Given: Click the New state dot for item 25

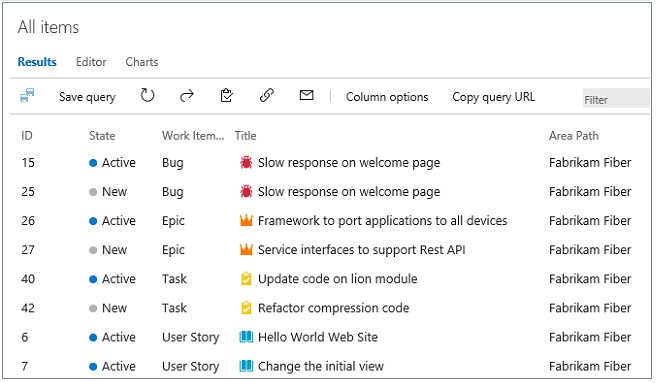Looking at the screenshot, I should coord(93,192).
